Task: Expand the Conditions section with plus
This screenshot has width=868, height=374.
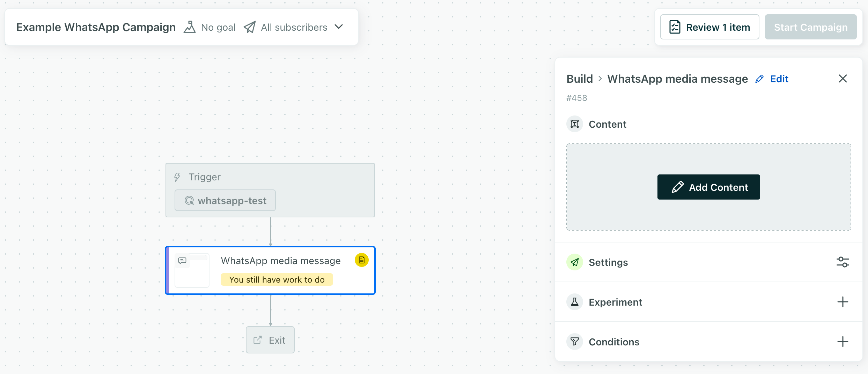Action: [843, 342]
